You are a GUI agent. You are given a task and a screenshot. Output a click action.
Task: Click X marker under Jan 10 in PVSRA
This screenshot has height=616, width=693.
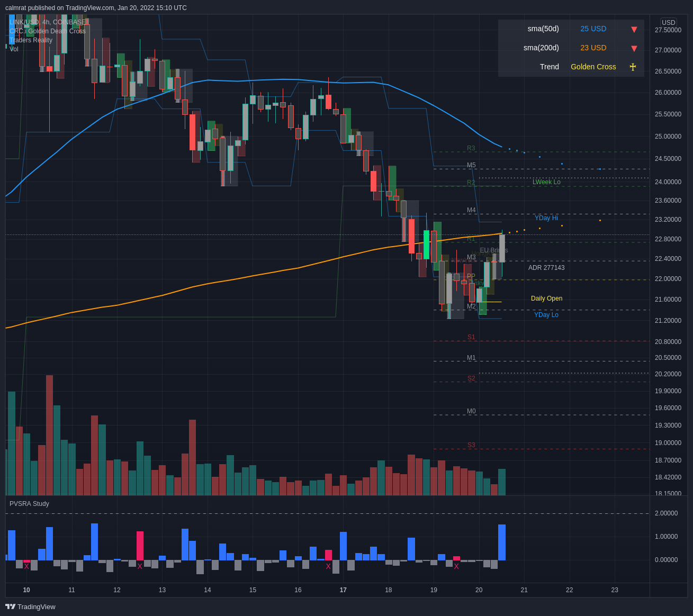point(26,566)
